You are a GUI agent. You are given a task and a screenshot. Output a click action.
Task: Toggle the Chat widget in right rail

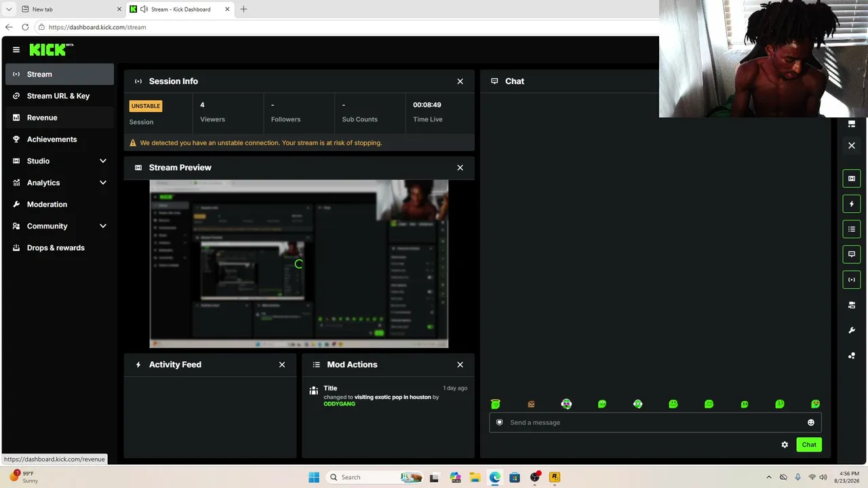852,254
